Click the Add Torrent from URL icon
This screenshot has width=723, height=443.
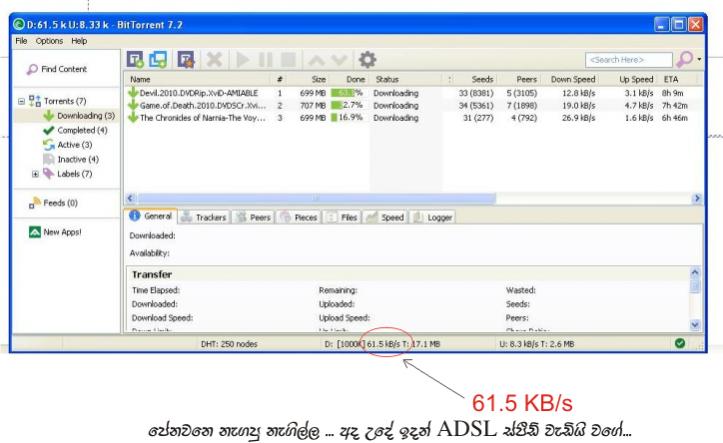click(x=158, y=59)
